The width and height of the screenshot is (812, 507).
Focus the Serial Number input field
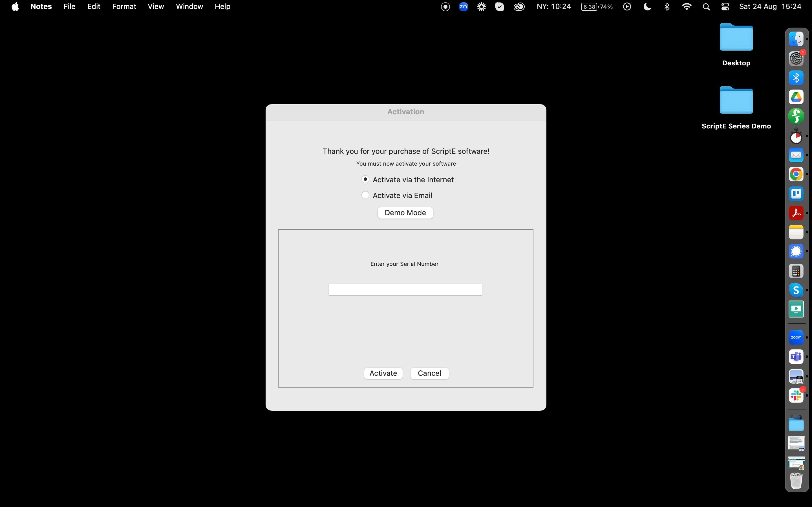(405, 289)
